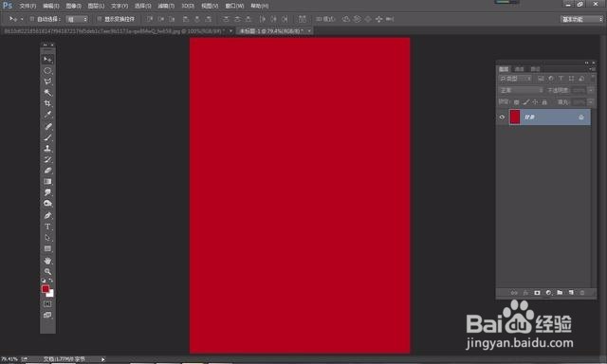607x364 pixels.
Task: Toggle lock image pixels brush icon
Action: (525, 102)
